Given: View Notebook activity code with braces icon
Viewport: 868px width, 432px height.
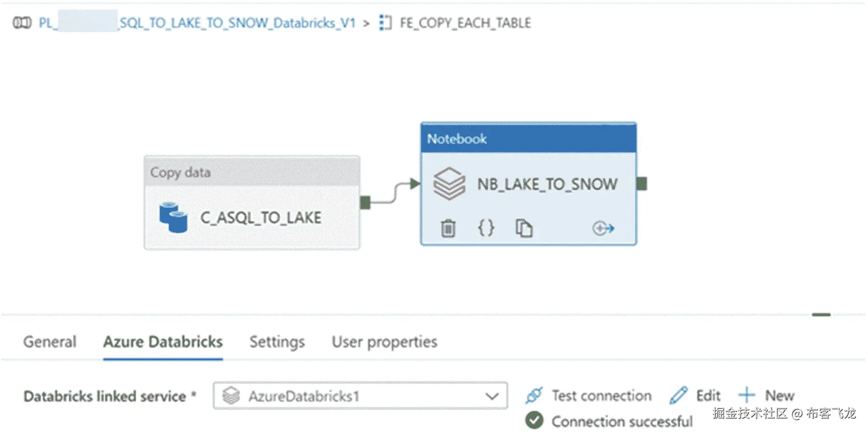Looking at the screenshot, I should [486, 228].
